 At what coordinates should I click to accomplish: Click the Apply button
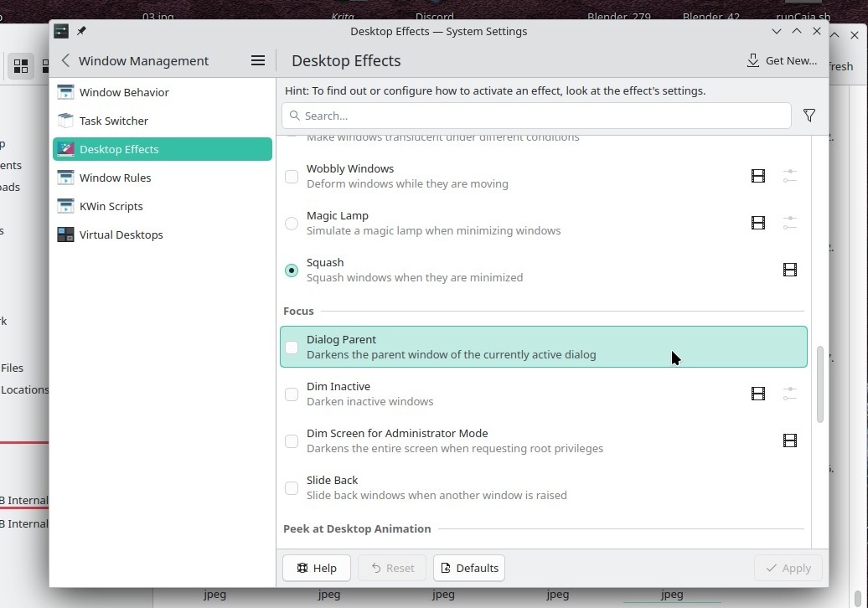788,568
